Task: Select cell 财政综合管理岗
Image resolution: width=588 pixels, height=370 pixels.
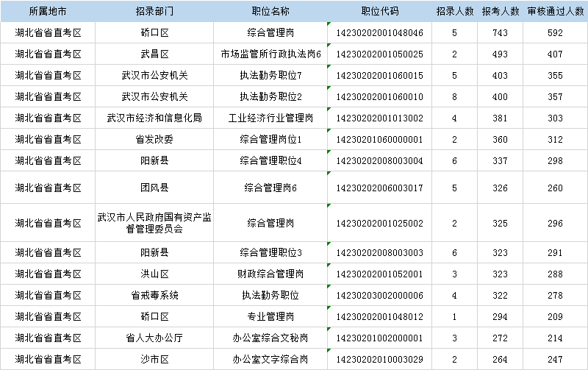Action: pyautogui.click(x=270, y=274)
